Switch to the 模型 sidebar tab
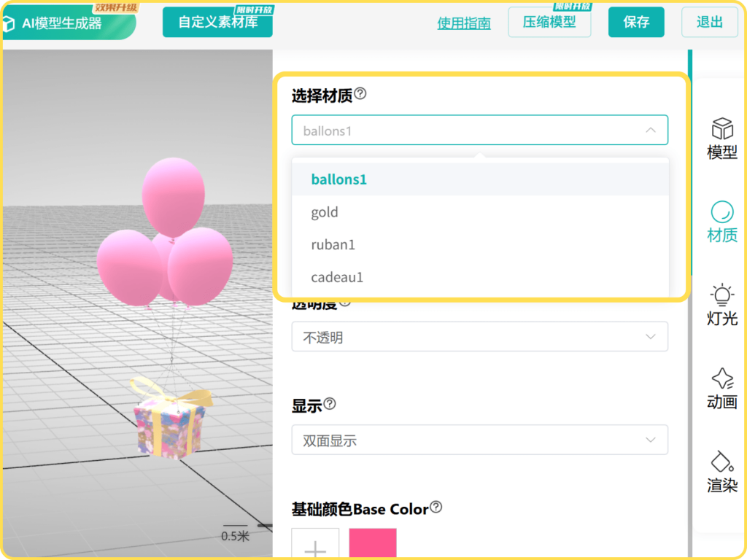Image resolution: width=747 pixels, height=560 pixels. (721, 139)
